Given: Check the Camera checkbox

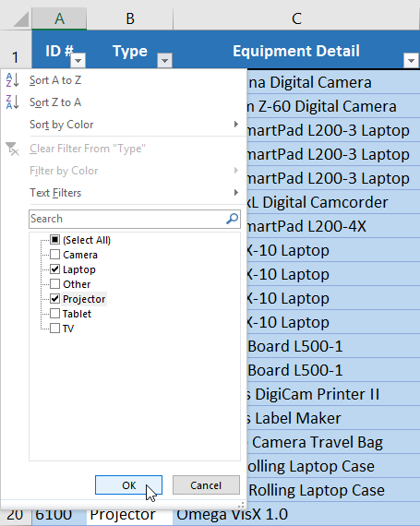Looking at the screenshot, I should 54,255.
